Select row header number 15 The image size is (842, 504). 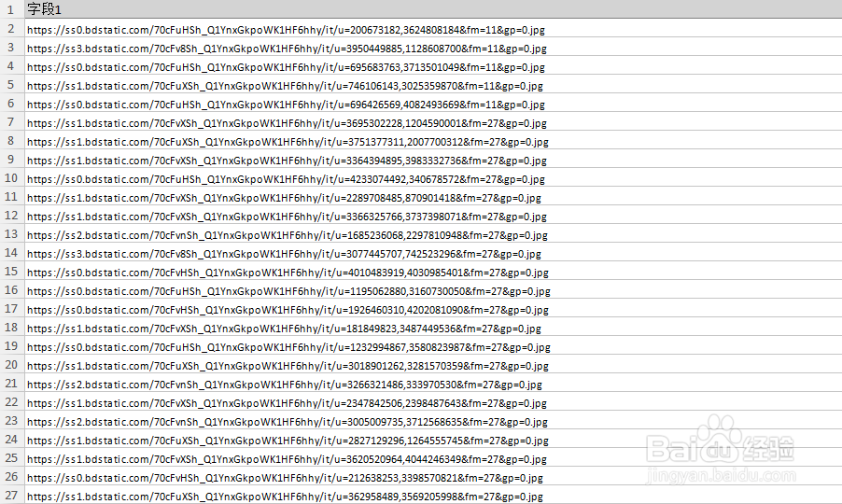click(x=12, y=271)
